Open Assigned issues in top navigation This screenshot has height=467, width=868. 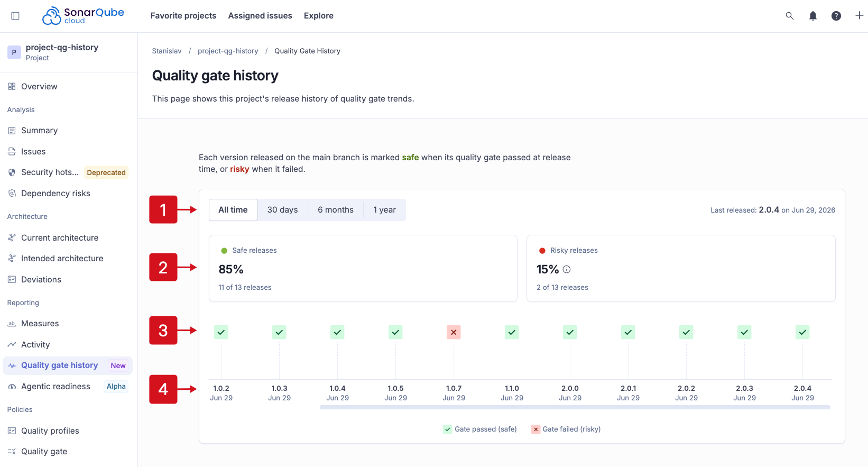(260, 16)
